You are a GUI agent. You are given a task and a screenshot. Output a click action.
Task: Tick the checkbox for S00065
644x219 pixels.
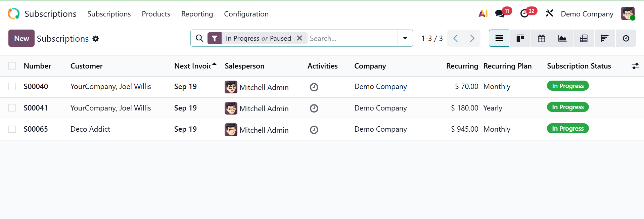point(12,129)
